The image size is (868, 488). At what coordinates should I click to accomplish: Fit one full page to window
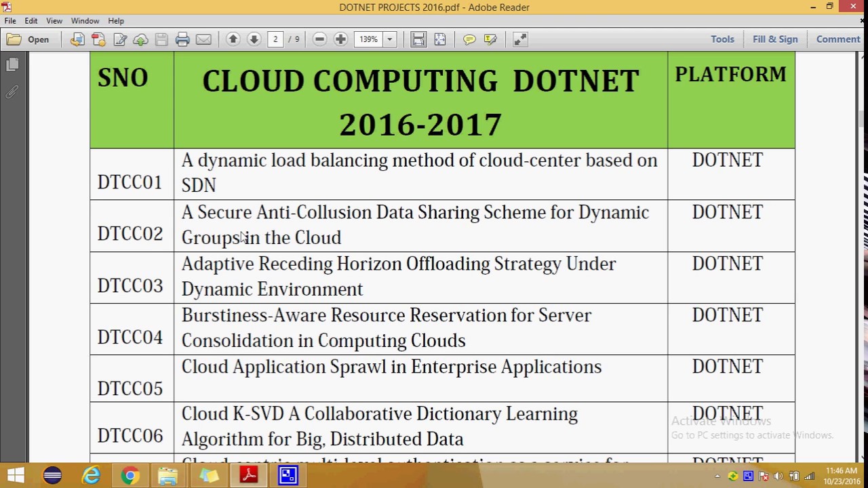[x=439, y=39]
